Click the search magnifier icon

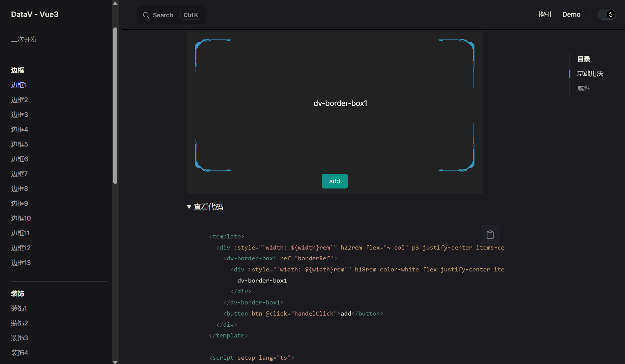pos(146,15)
